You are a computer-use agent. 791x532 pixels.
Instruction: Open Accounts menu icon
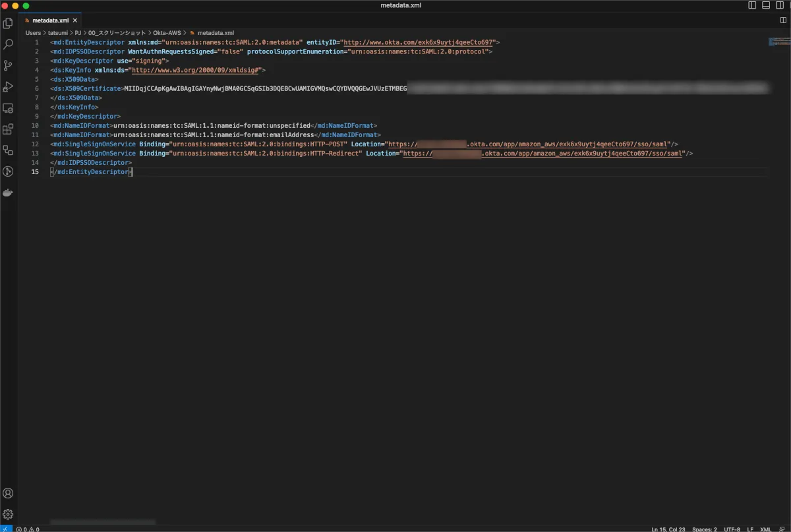point(9,493)
